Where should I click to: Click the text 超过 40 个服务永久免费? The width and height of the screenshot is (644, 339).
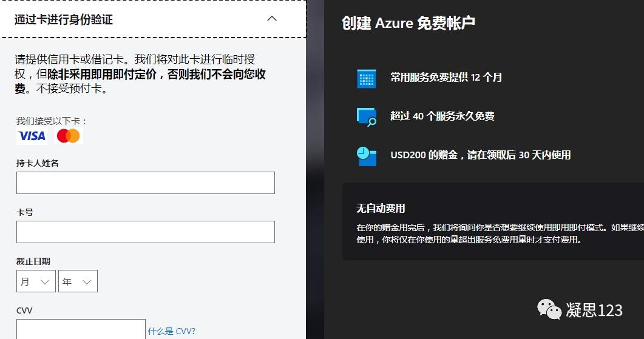[442, 116]
